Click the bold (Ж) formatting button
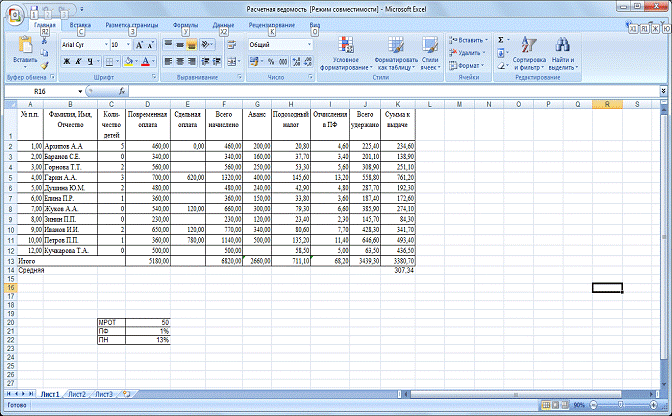The width and height of the screenshot is (672, 416). (66, 61)
